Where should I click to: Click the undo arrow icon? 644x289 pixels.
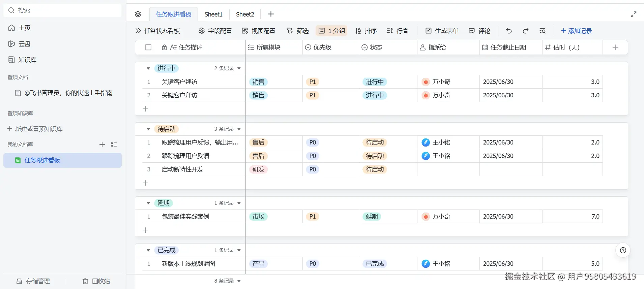click(x=509, y=31)
